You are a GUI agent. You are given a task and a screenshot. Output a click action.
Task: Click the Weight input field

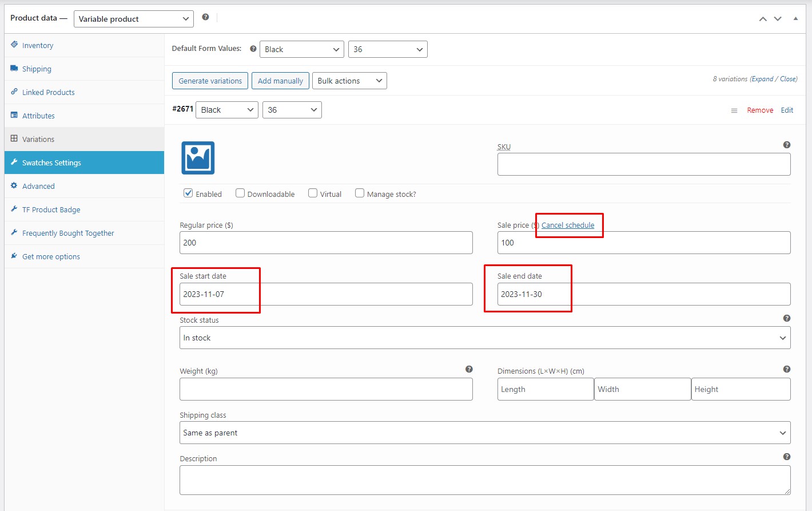point(326,389)
